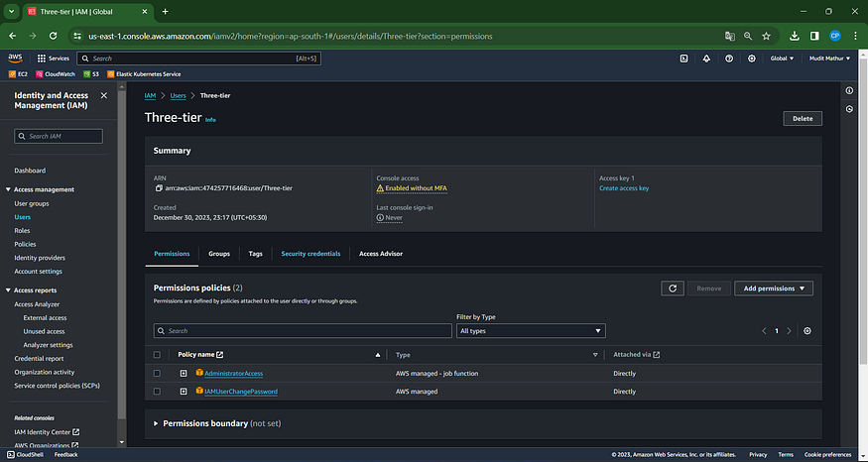Viewport: 868px width, 462px height.
Task: Open Elastic Kubernetes Service shortcut
Action: pyautogui.click(x=144, y=74)
